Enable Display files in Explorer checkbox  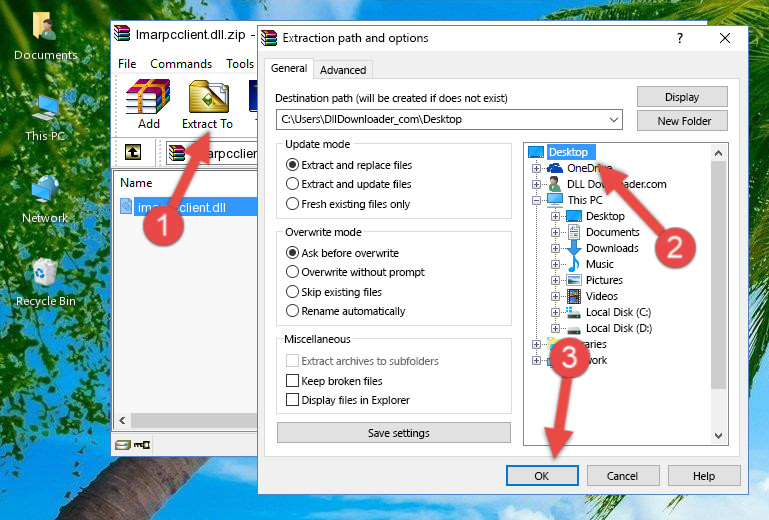[292, 400]
